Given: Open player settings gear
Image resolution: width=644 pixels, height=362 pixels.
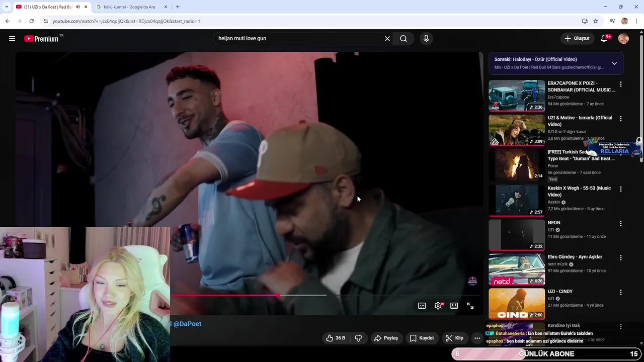Looking at the screenshot, I should (x=438, y=306).
